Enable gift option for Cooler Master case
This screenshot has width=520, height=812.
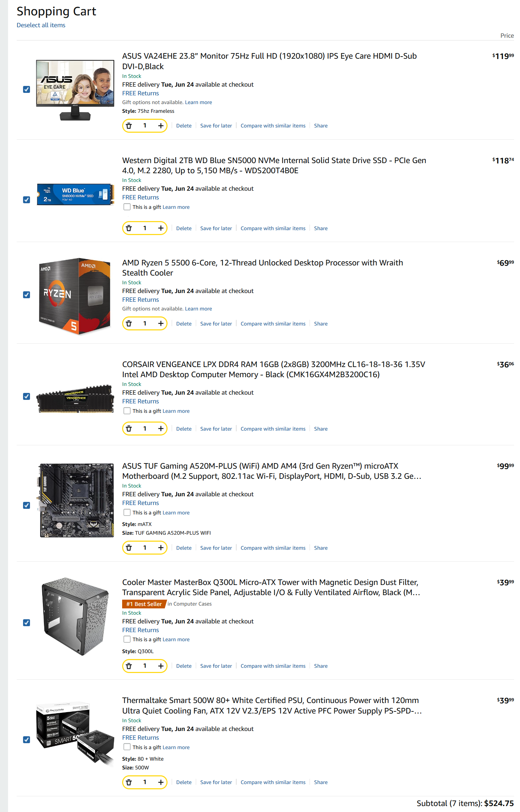point(127,639)
